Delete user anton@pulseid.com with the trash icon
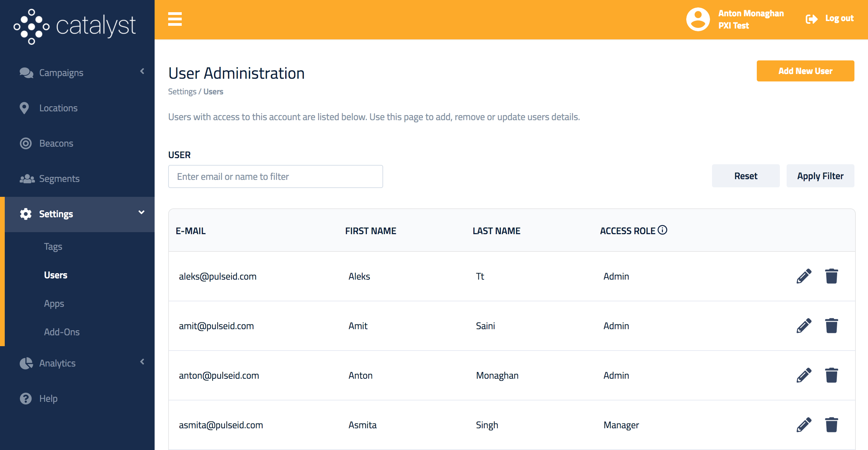Viewport: 868px width, 450px height. pyautogui.click(x=831, y=375)
